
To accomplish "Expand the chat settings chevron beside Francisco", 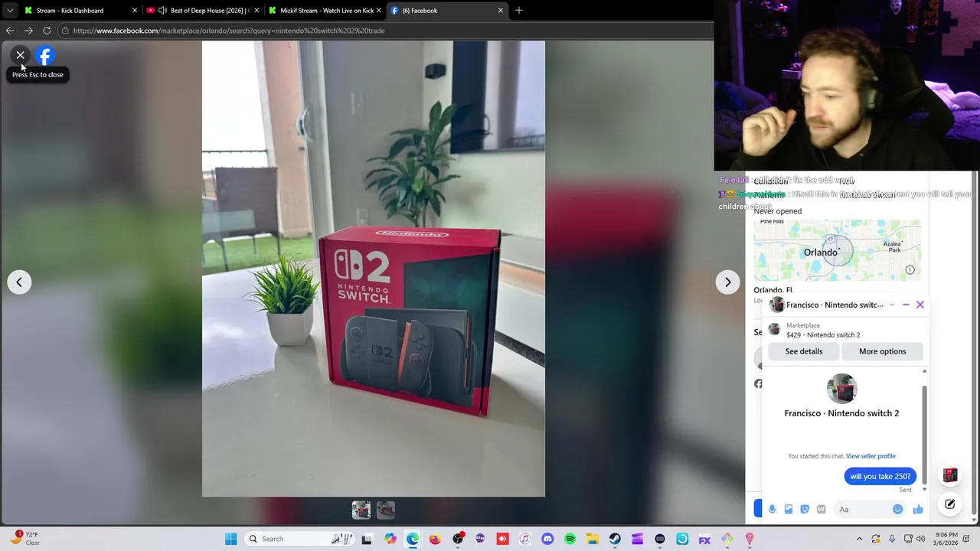I will (892, 305).
